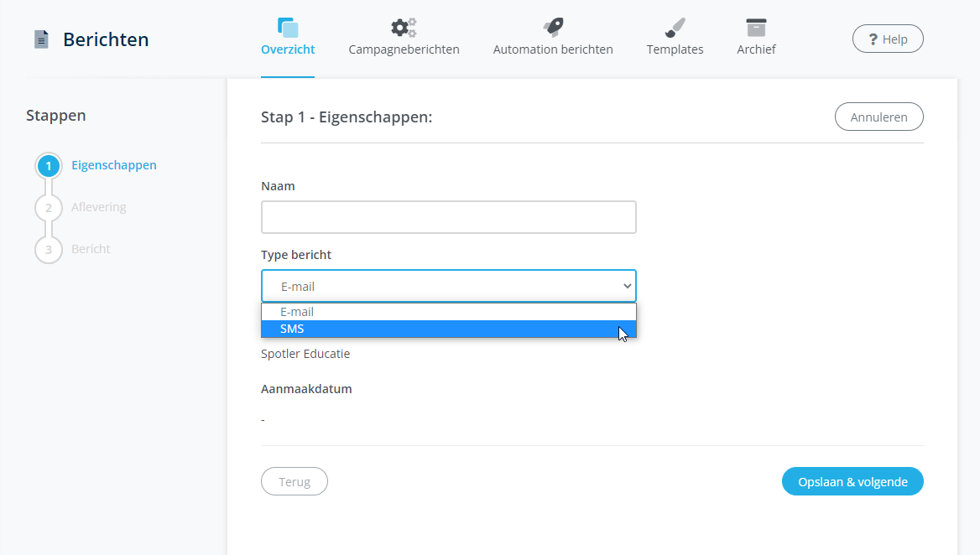The height and width of the screenshot is (555, 980).
Task: Click the Berichten document icon top left
Action: coord(41,39)
